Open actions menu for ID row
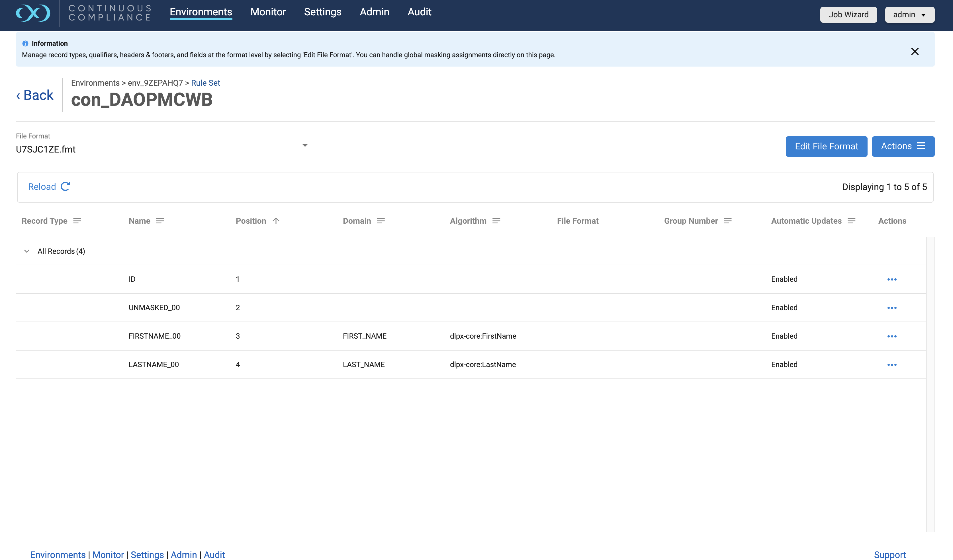This screenshot has height=560, width=953. pos(892,280)
